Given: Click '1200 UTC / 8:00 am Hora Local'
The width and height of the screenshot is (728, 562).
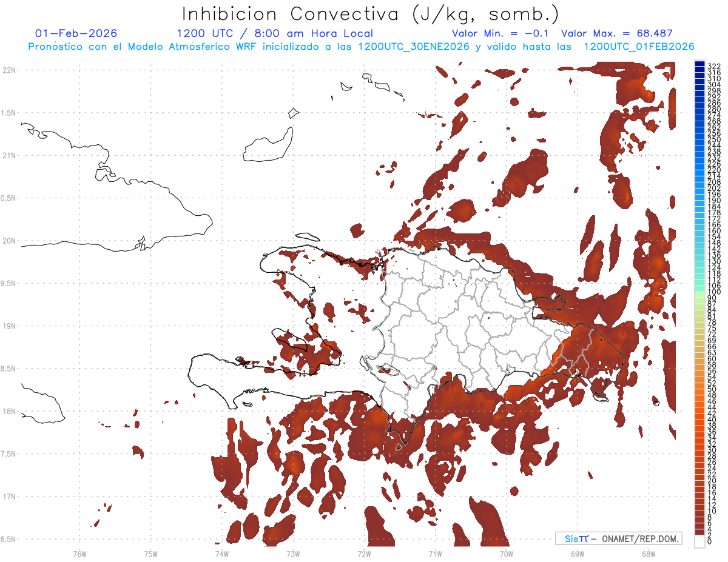Looking at the screenshot, I should (x=275, y=33).
